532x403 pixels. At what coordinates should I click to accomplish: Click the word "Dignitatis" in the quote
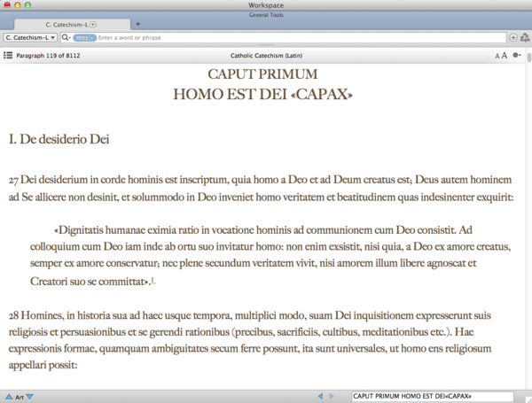pos(81,230)
